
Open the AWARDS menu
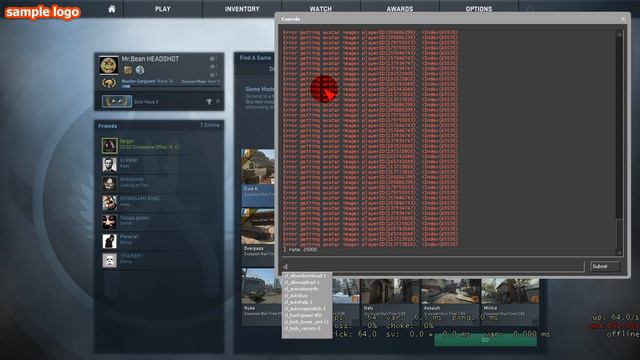[400, 9]
